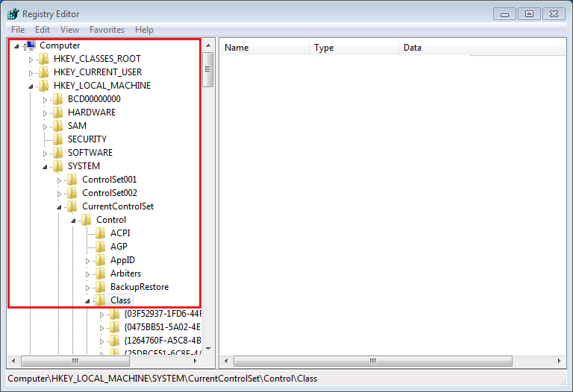Click the CurrentControlSet folder icon
The width and height of the screenshot is (573, 392).
pyautogui.click(x=72, y=206)
